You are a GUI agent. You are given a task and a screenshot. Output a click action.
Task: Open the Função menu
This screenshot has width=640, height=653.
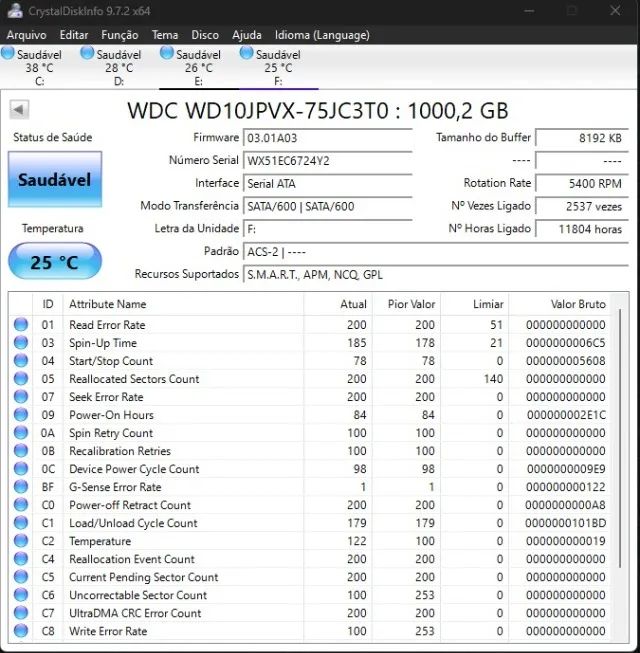click(x=120, y=35)
